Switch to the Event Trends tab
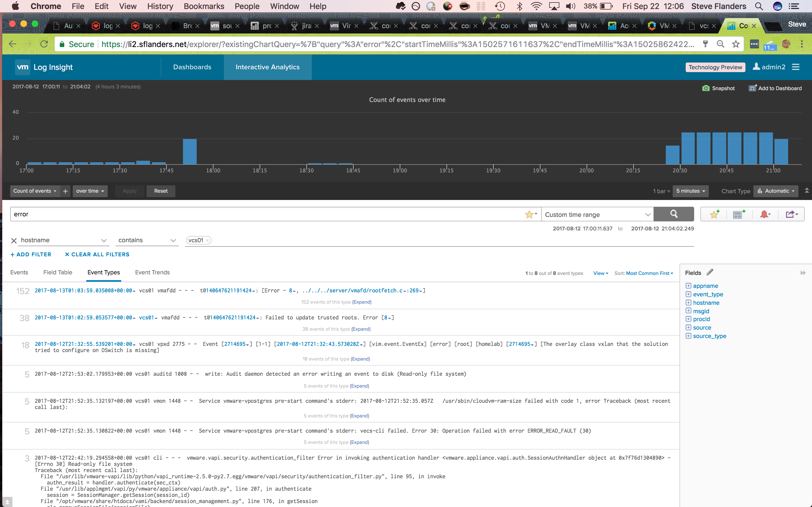This screenshot has height=507, width=812. (152, 272)
